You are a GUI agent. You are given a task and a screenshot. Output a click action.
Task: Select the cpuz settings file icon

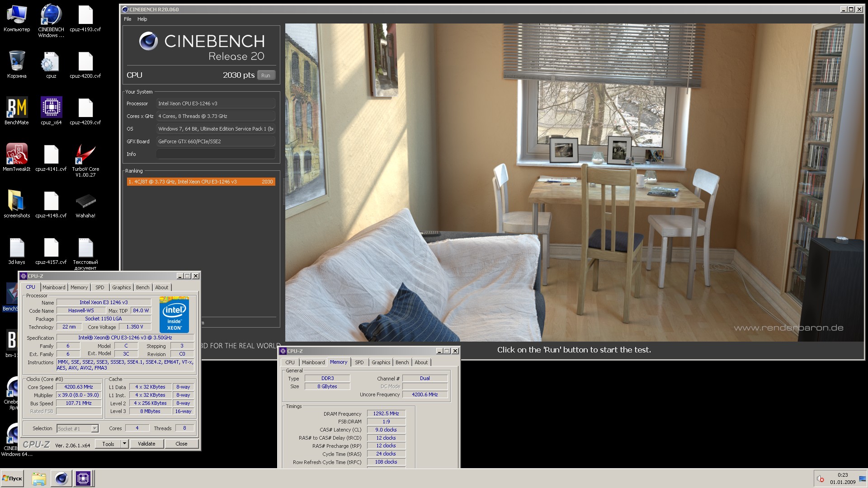pyautogui.click(x=51, y=65)
